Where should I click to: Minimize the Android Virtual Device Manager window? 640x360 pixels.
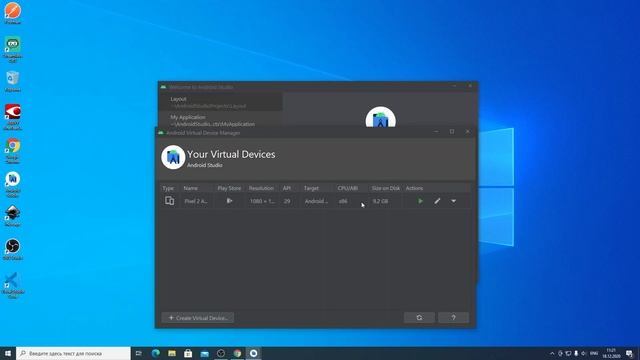pos(436,131)
